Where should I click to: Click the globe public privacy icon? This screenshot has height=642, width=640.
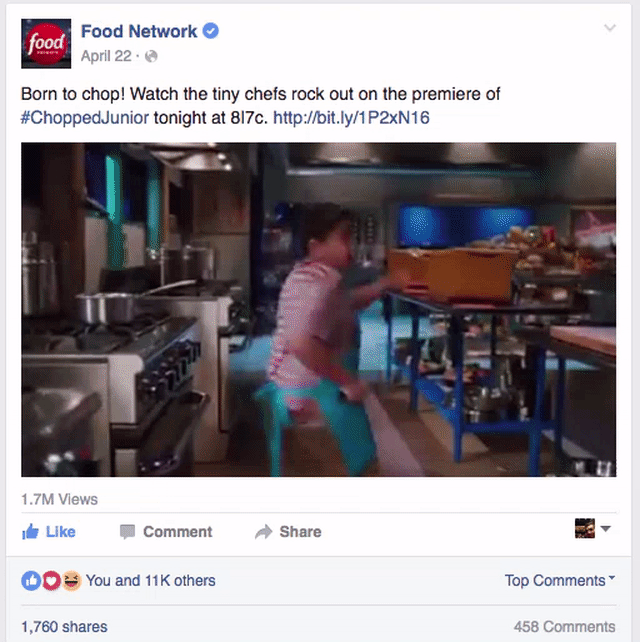(151, 56)
